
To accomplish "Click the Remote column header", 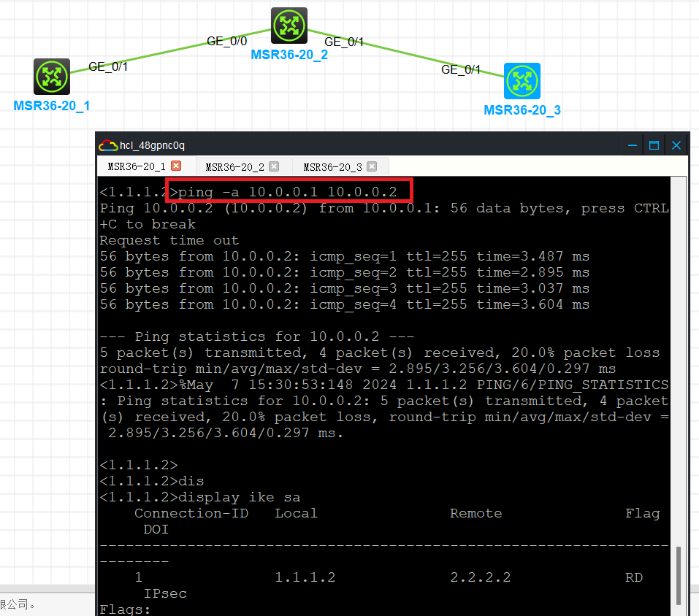I will point(475,513).
